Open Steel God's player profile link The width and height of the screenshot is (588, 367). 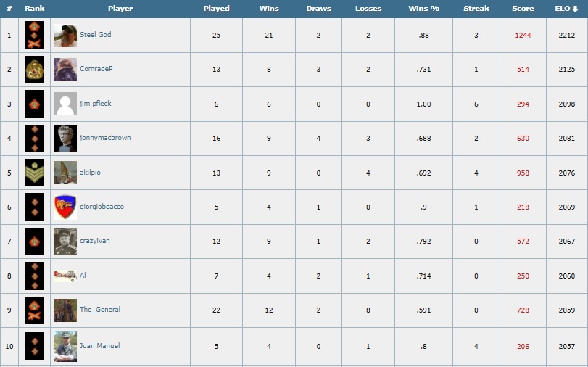coord(95,35)
